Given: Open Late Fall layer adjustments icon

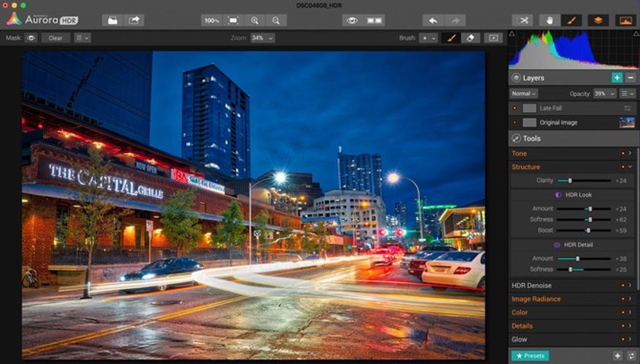Looking at the screenshot, I should pyautogui.click(x=627, y=108).
